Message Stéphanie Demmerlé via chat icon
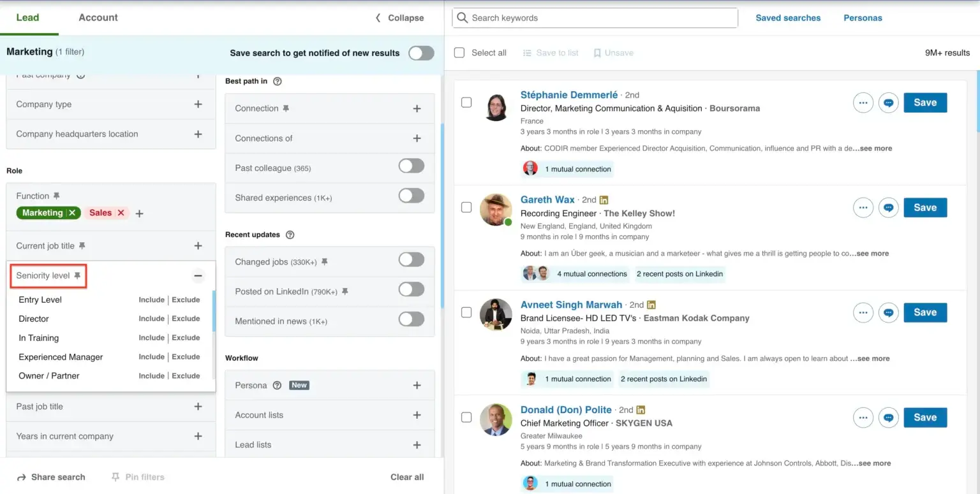This screenshot has width=980, height=494. click(888, 103)
